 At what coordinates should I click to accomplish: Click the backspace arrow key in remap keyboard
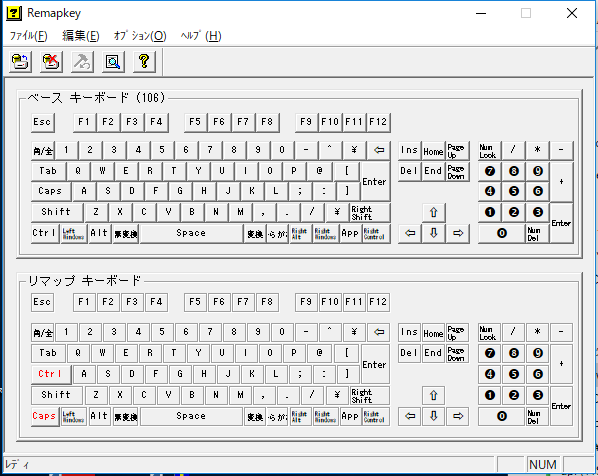coord(379,332)
